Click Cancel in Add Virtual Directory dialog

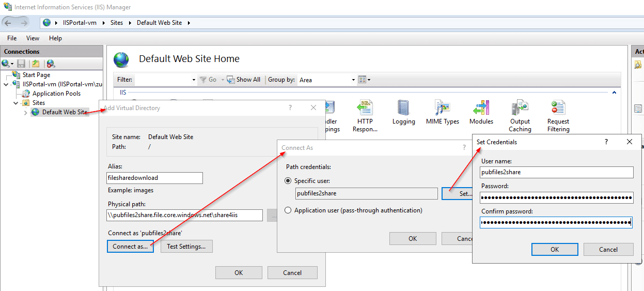coord(292,272)
